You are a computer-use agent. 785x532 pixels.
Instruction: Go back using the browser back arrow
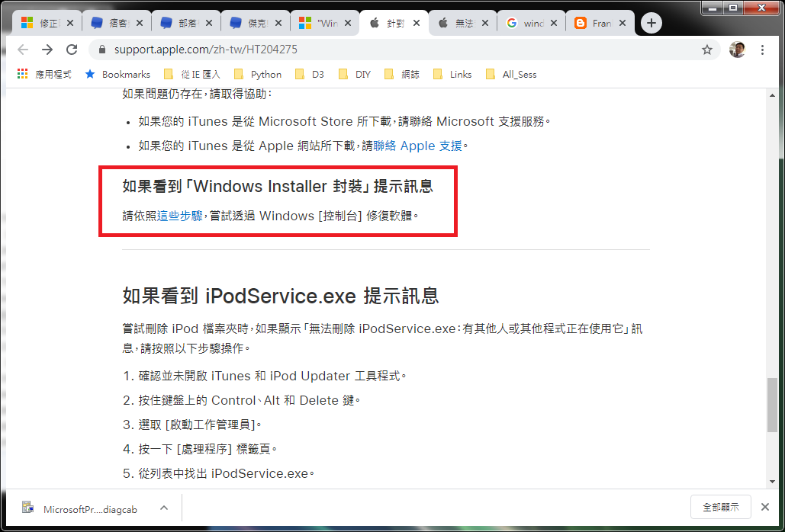[23, 50]
